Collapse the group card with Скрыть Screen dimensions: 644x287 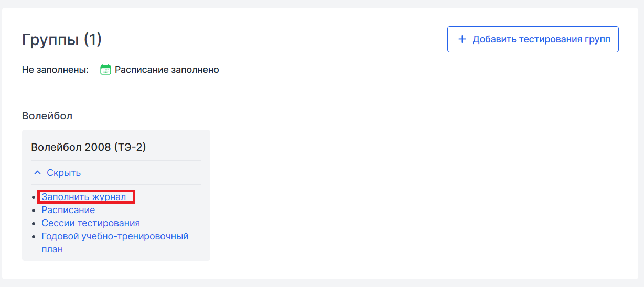[x=57, y=173]
